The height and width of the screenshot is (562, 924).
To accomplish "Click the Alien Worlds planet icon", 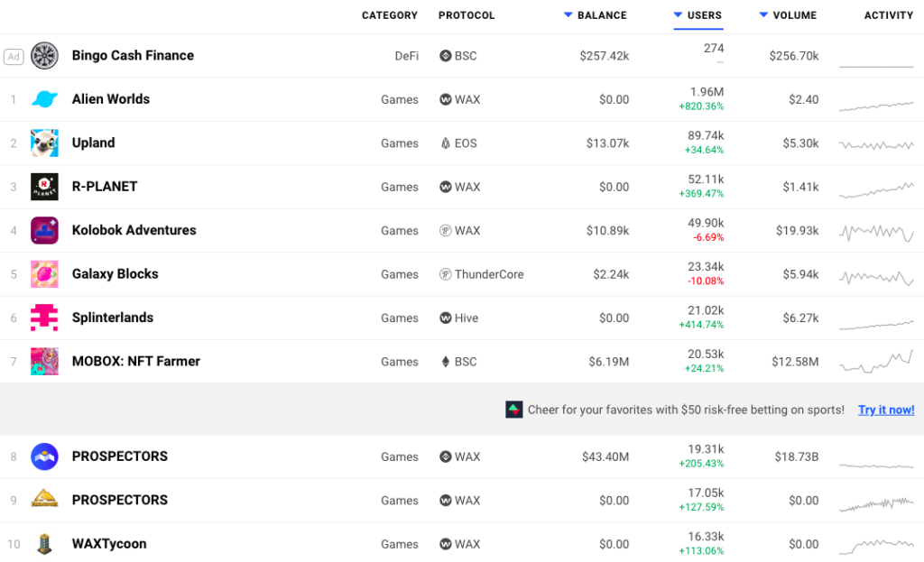I will (x=44, y=99).
